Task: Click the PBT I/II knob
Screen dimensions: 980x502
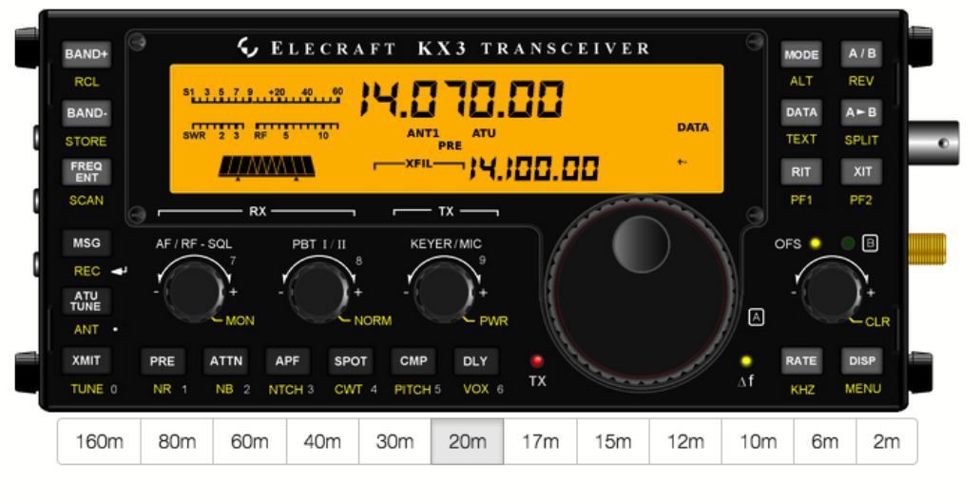Action: (x=318, y=291)
